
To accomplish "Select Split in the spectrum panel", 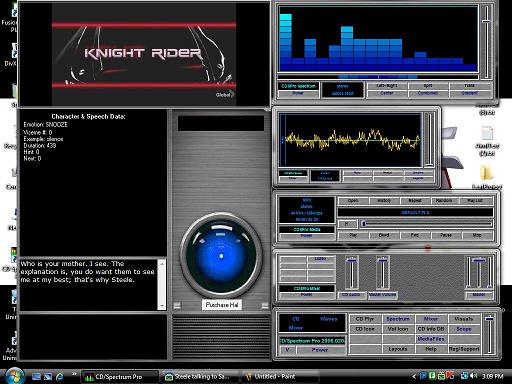I will (x=428, y=86).
